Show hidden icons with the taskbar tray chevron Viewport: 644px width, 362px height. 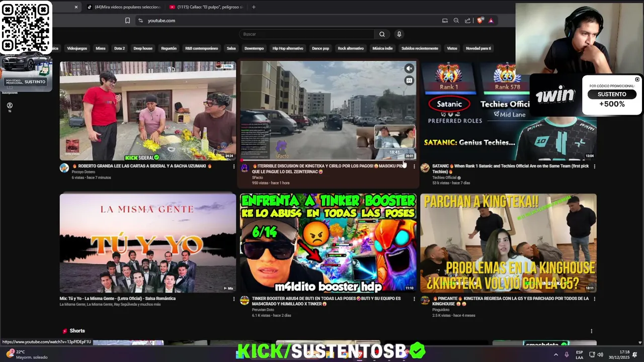(x=556, y=354)
